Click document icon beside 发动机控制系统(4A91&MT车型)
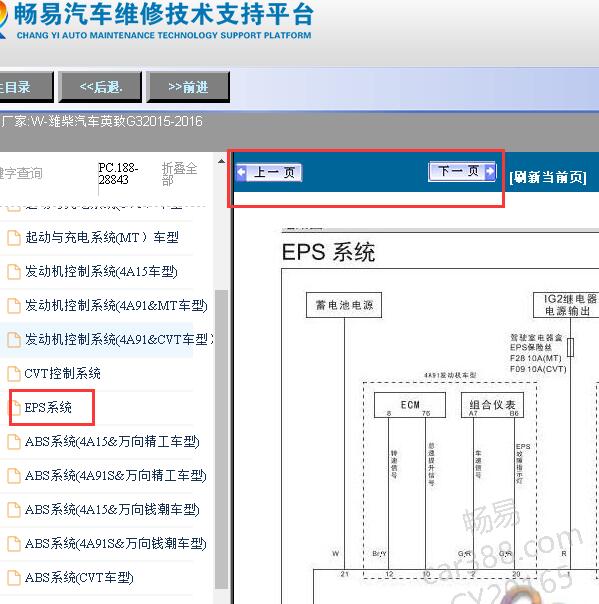Screen dimensions: 599x604 [14, 305]
